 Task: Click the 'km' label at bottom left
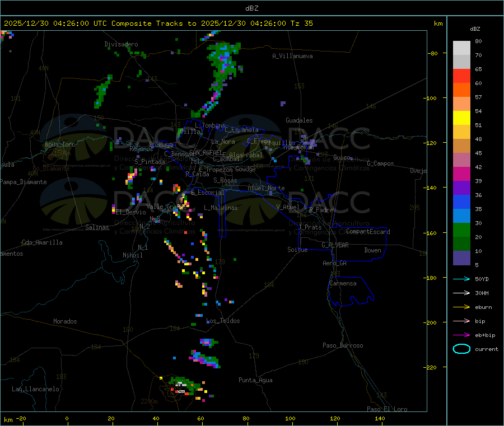[8, 420]
